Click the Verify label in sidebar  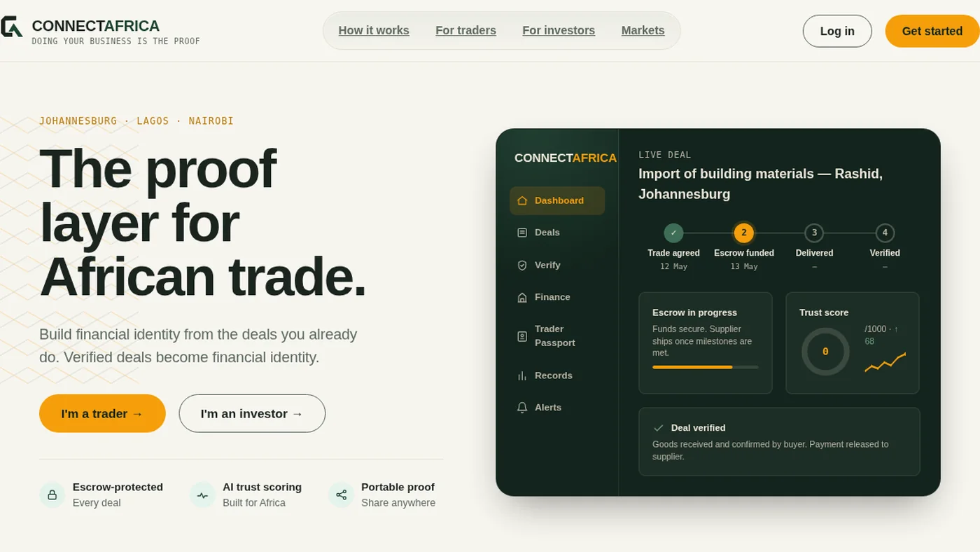(x=547, y=265)
